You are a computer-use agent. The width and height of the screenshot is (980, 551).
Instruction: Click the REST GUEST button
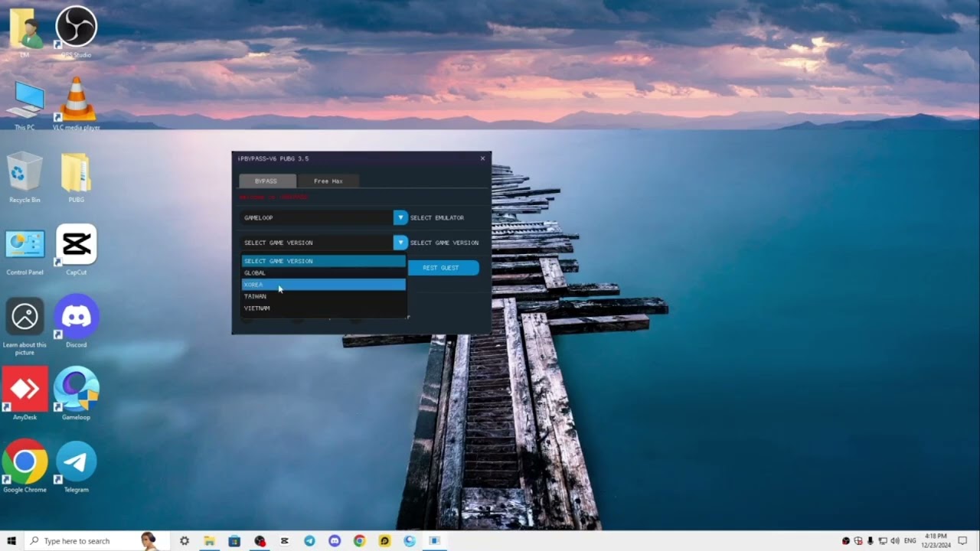tap(443, 268)
